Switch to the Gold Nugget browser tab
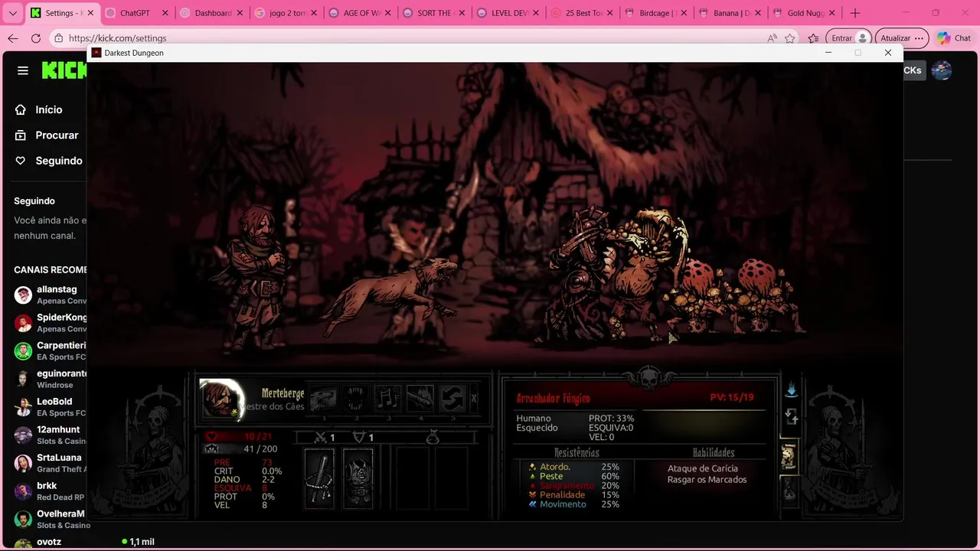The height and width of the screenshot is (551, 980). point(805,13)
